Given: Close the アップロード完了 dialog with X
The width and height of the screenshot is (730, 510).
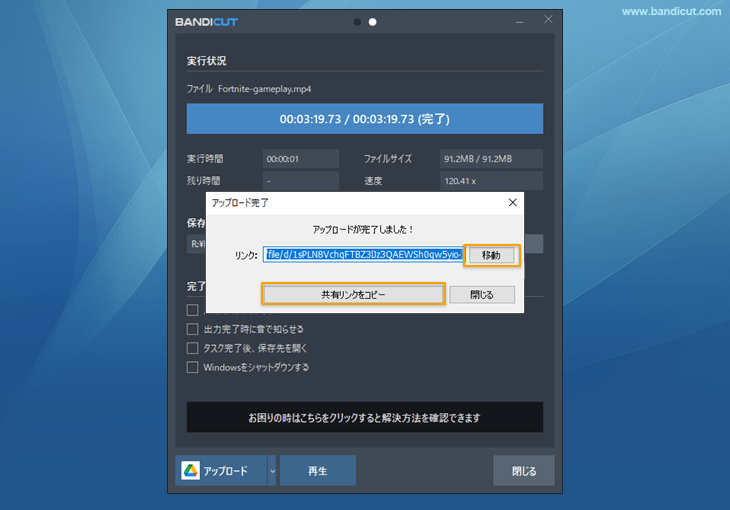Looking at the screenshot, I should tap(513, 203).
